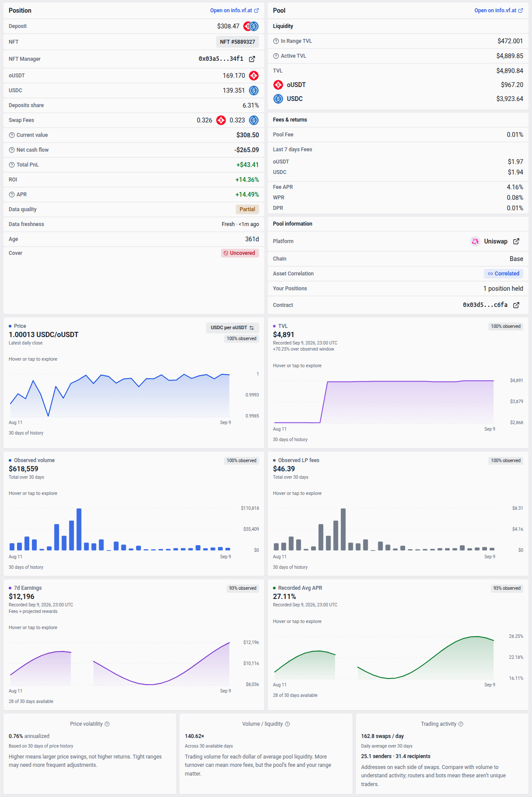532x797 pixels.
Task: Click the 1.00013 USDC/oUSDT price value
Action: click(44, 334)
